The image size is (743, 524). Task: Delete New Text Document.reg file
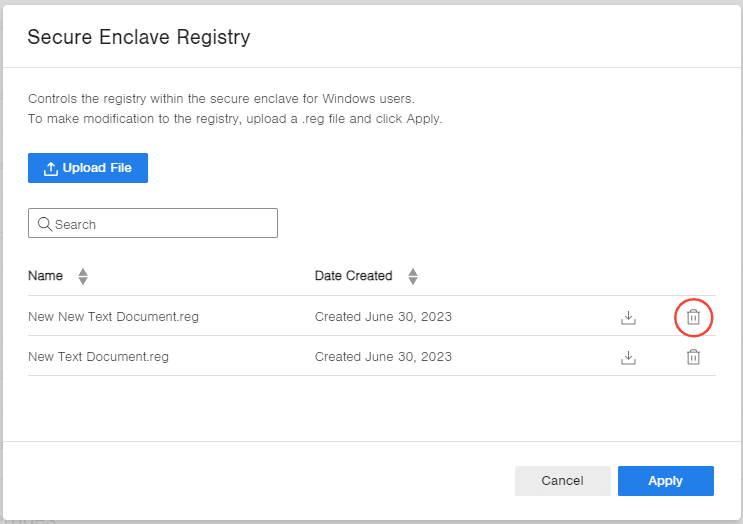click(x=693, y=357)
